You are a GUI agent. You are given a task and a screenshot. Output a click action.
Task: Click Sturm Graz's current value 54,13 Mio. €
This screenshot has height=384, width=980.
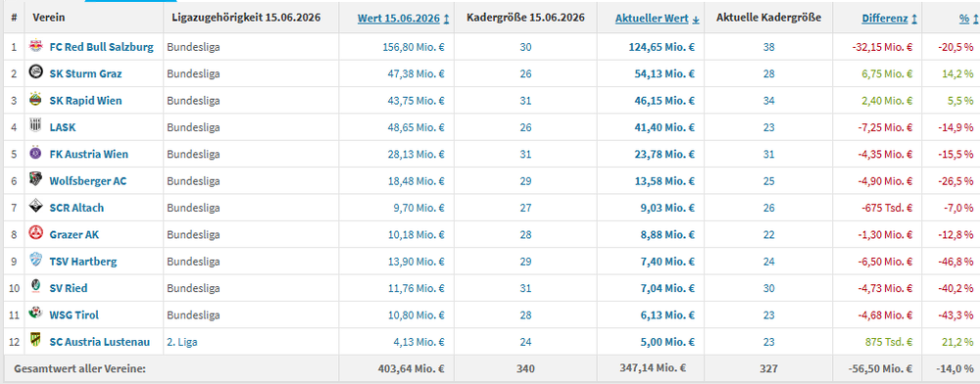click(x=665, y=73)
